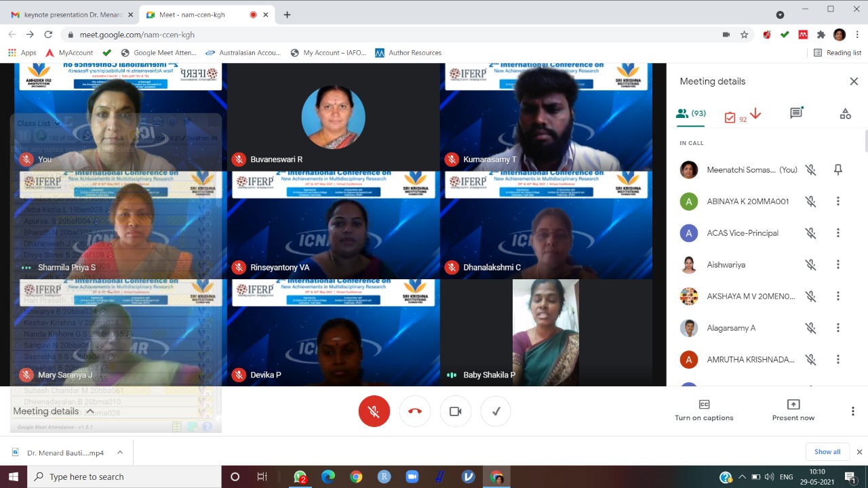Click mic icon for AKSHAYA M V 20MEN0...
This screenshot has height=488, width=868.
pos(810,296)
